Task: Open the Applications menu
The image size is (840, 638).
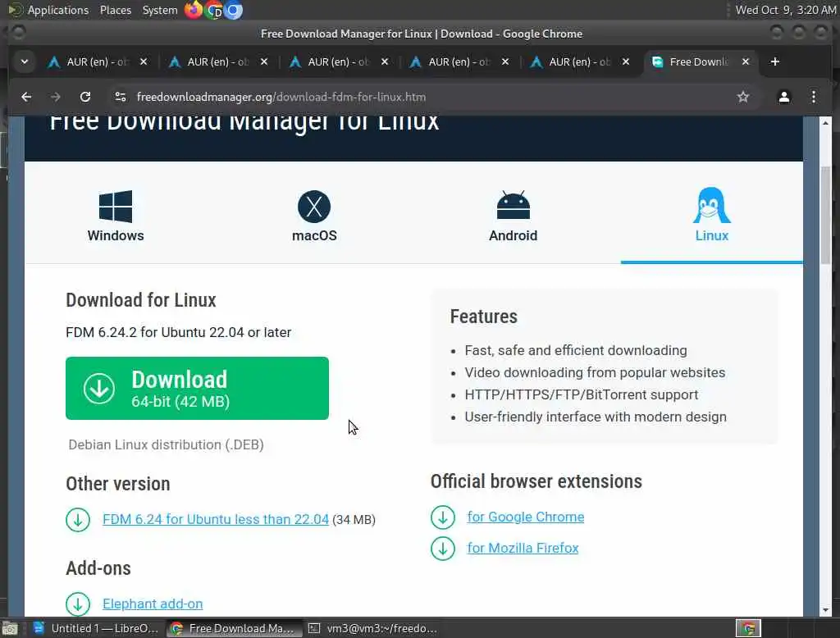Action: click(x=48, y=10)
